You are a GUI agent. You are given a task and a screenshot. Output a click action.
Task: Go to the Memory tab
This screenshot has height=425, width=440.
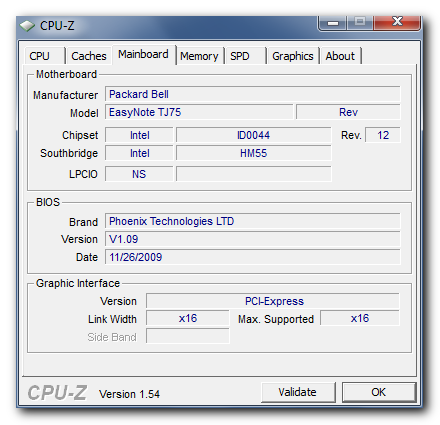[x=199, y=56]
